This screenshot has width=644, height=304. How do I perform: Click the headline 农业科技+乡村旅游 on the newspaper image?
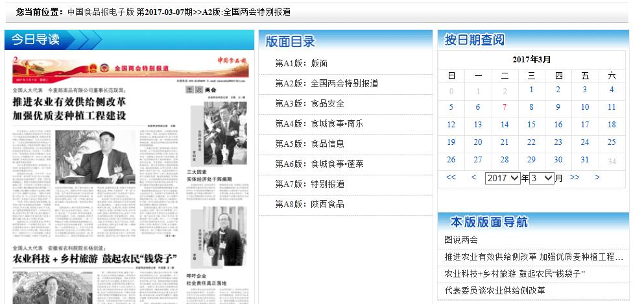(95, 259)
